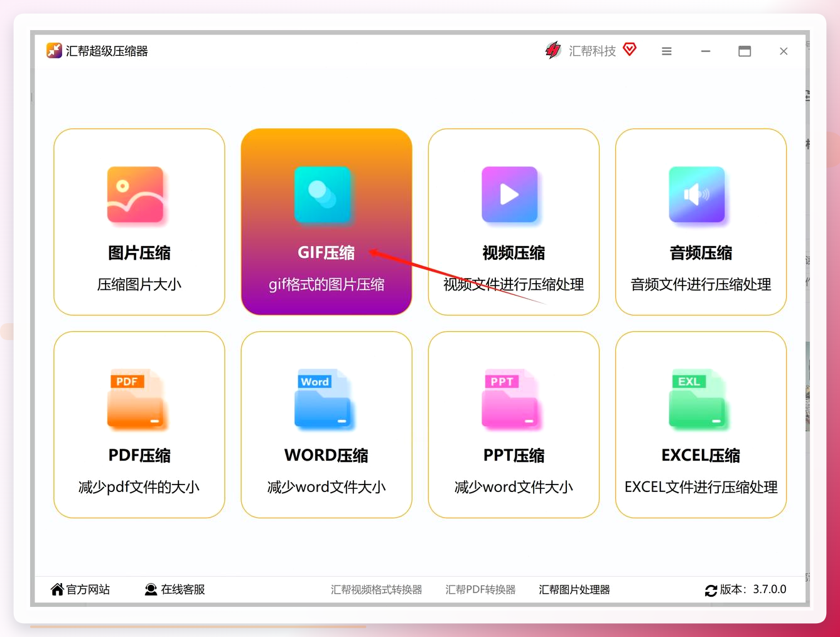Open 在线客服 support link
Viewport: 840px width, 637px height.
coord(183,589)
